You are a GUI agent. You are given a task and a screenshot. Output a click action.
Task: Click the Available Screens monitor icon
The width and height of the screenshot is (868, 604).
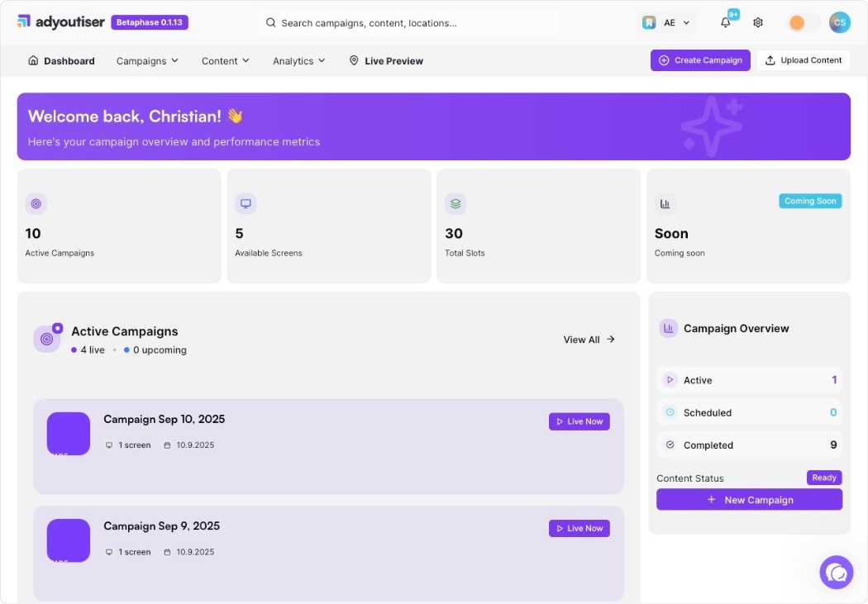[x=246, y=203]
